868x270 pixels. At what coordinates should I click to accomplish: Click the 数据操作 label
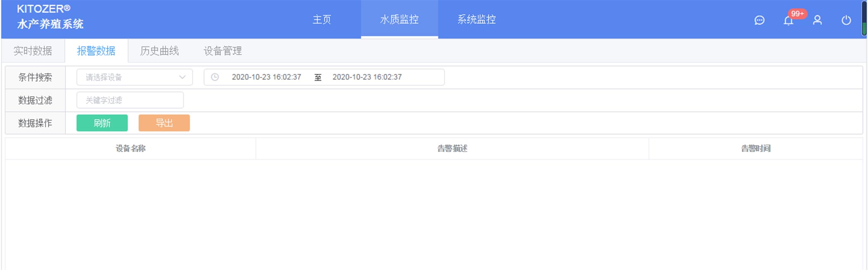point(35,123)
